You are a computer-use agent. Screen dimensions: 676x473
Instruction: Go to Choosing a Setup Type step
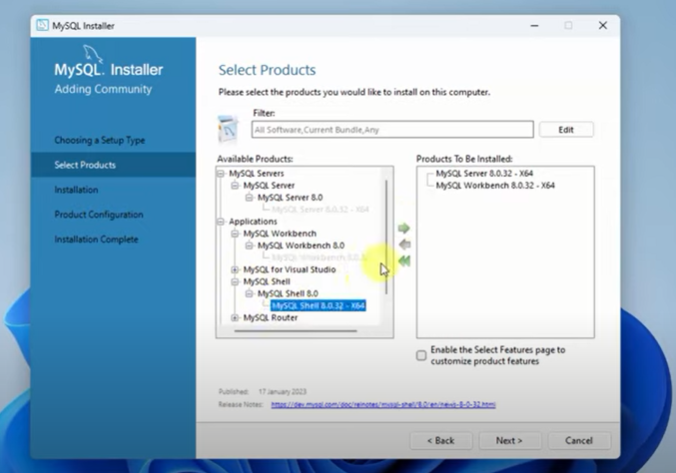coord(100,140)
